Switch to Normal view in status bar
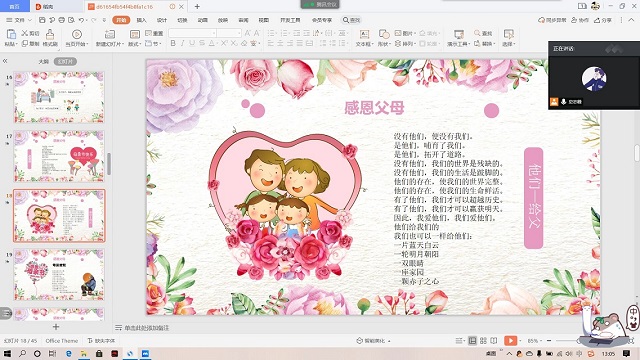This screenshot has width=640, height=360. coord(472,340)
